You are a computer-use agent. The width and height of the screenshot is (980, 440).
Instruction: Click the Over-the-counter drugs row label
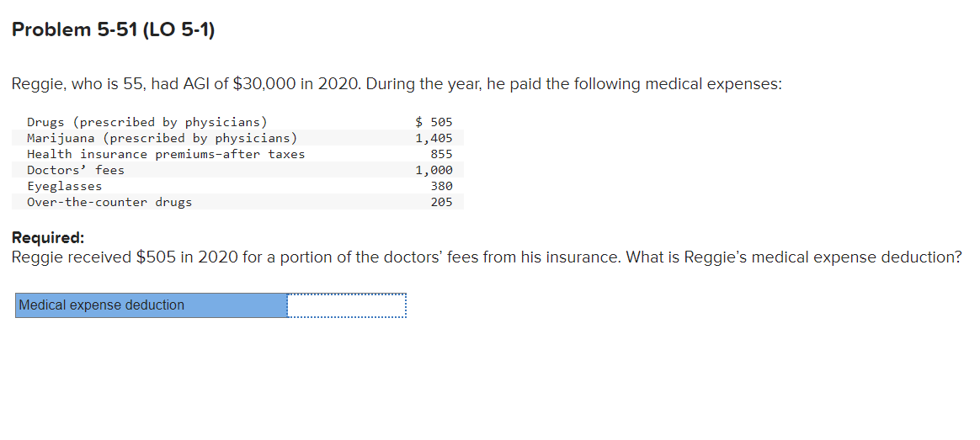point(109,202)
